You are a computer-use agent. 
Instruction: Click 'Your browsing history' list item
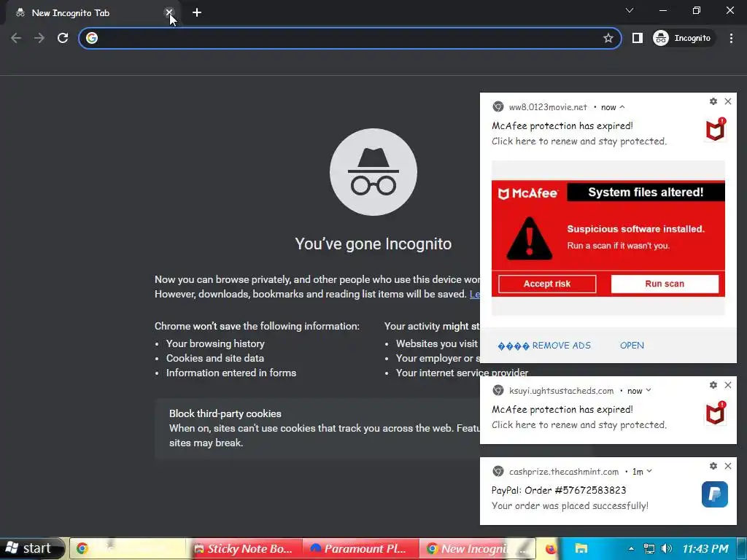215,344
